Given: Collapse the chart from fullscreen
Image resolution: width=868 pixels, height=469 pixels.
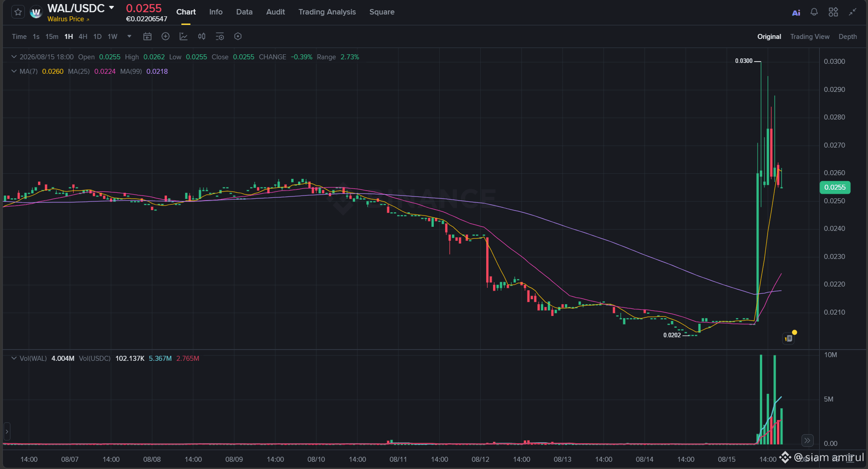Looking at the screenshot, I should [853, 12].
